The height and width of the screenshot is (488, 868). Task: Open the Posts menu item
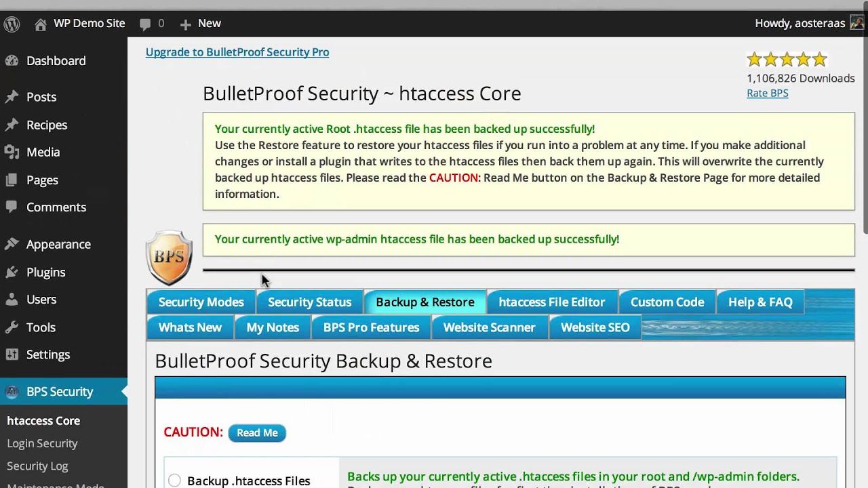coord(41,97)
